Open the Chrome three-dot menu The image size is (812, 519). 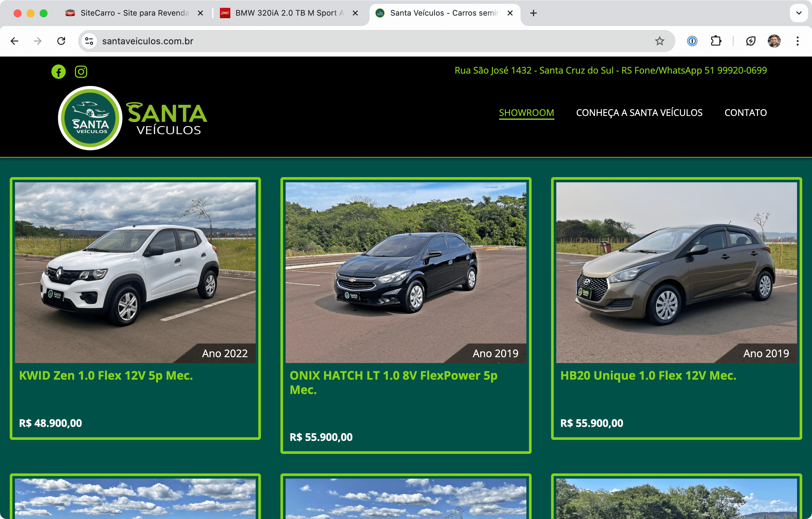coord(797,41)
